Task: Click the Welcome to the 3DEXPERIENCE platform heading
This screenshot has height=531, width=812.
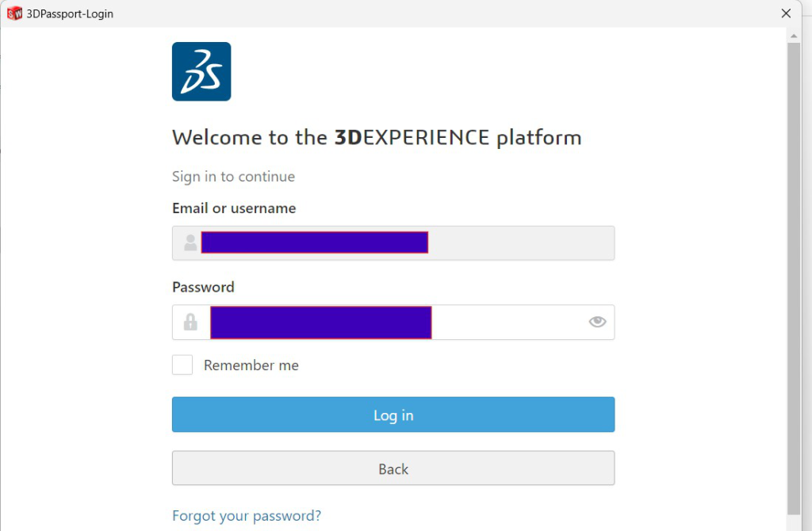Action: (x=377, y=138)
